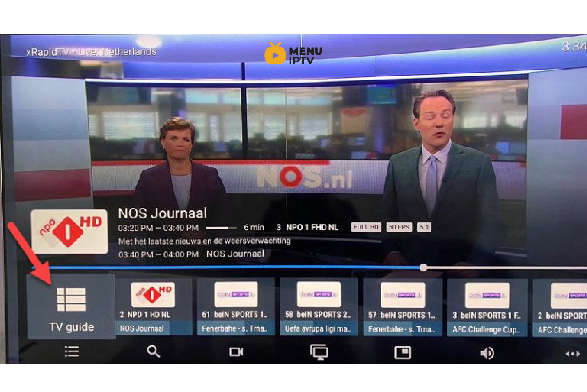Toggle the 50 FPS badge
Image resolution: width=587 pixels, height=392 pixels.
[x=399, y=227]
